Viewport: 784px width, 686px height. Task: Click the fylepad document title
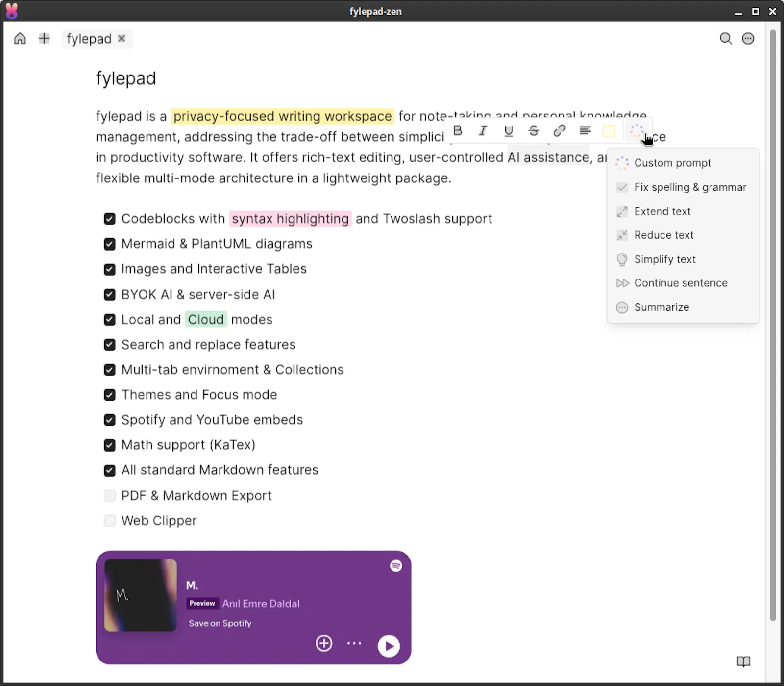pyautogui.click(x=126, y=78)
